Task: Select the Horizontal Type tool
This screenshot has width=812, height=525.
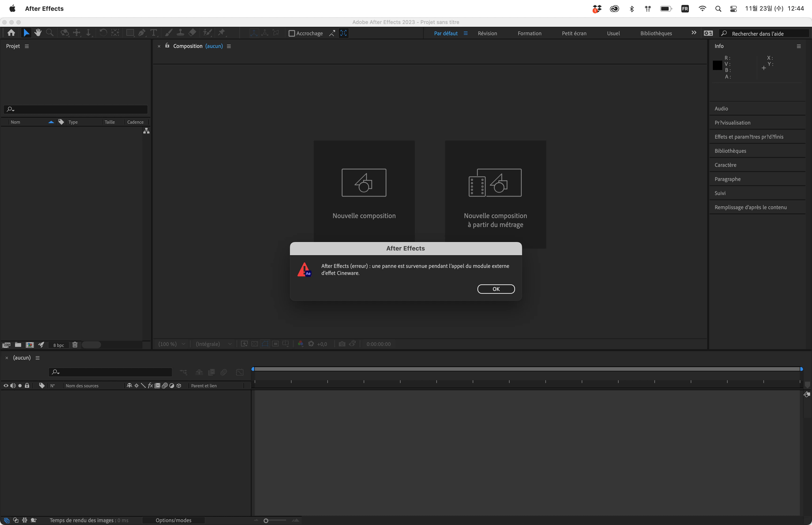Action: coord(154,33)
